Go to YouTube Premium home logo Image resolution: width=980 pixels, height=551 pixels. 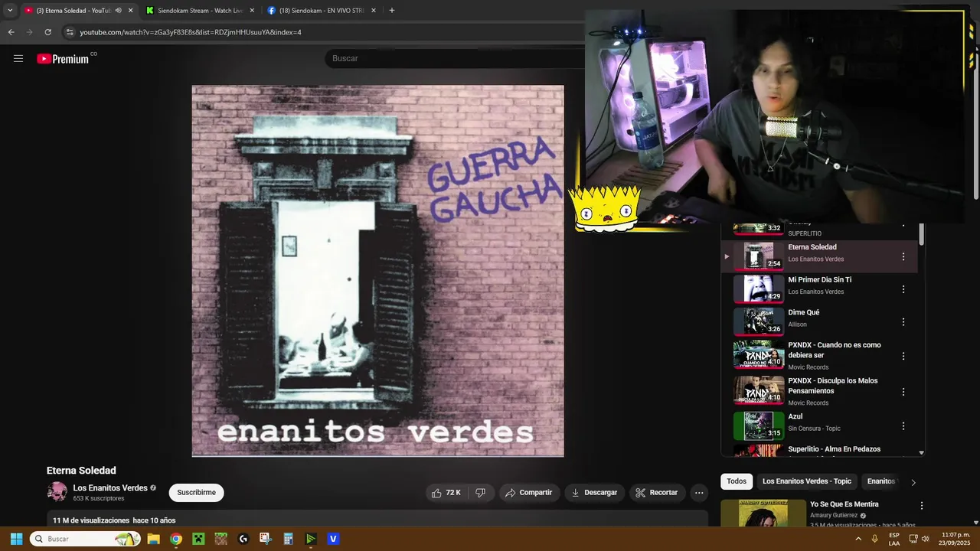[x=63, y=59]
